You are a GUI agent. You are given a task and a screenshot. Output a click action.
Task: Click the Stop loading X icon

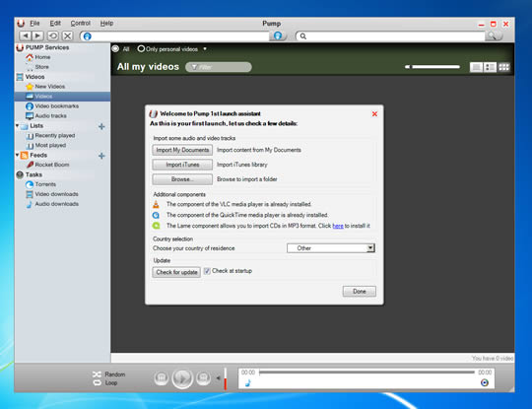(68, 35)
